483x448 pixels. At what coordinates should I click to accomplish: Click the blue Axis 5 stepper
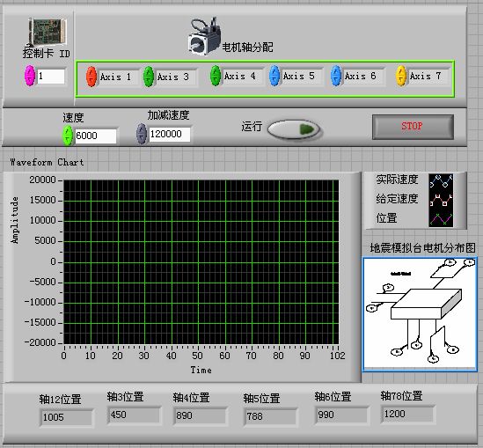274,76
